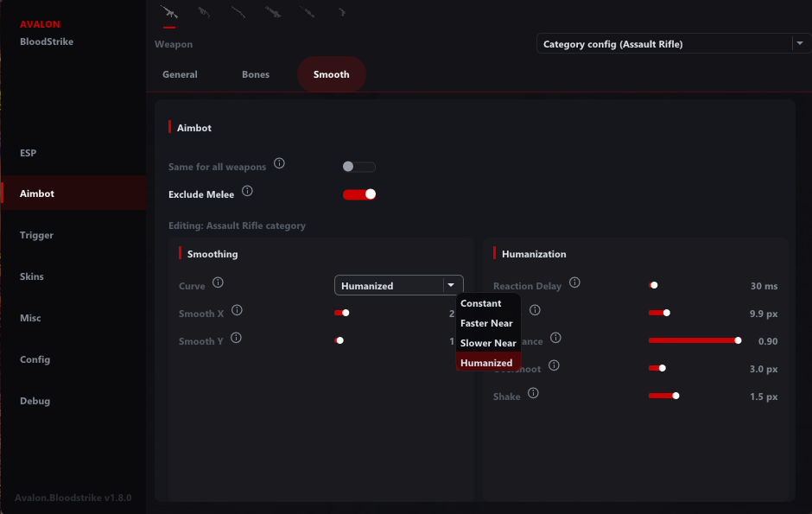The image size is (812, 514).
Task: Choose Constant from the Curve list
Action: pyautogui.click(x=488, y=303)
